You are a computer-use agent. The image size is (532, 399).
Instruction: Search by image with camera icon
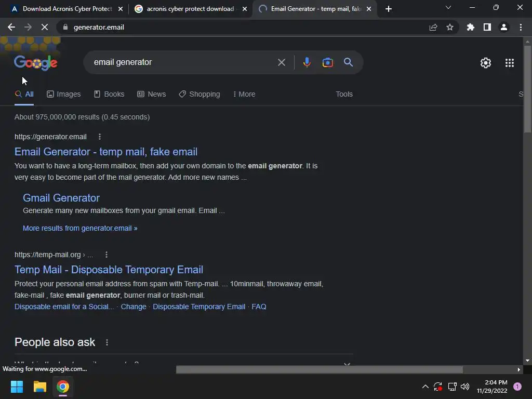pyautogui.click(x=327, y=62)
